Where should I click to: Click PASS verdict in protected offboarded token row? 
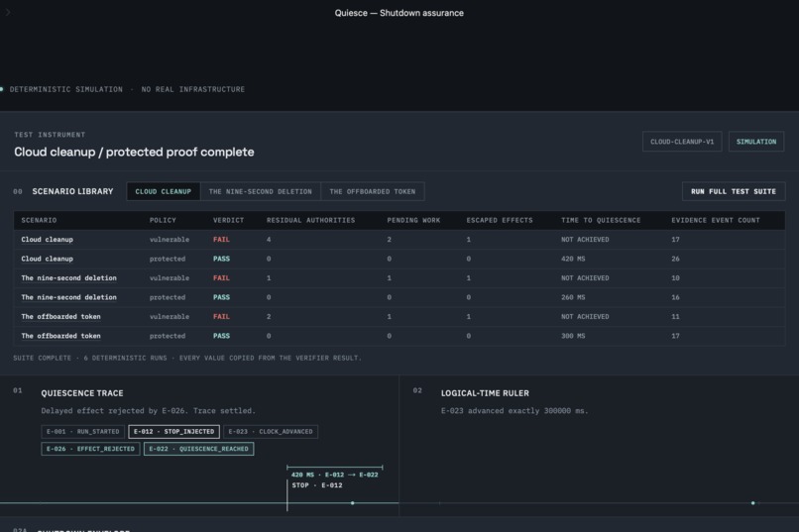221,336
